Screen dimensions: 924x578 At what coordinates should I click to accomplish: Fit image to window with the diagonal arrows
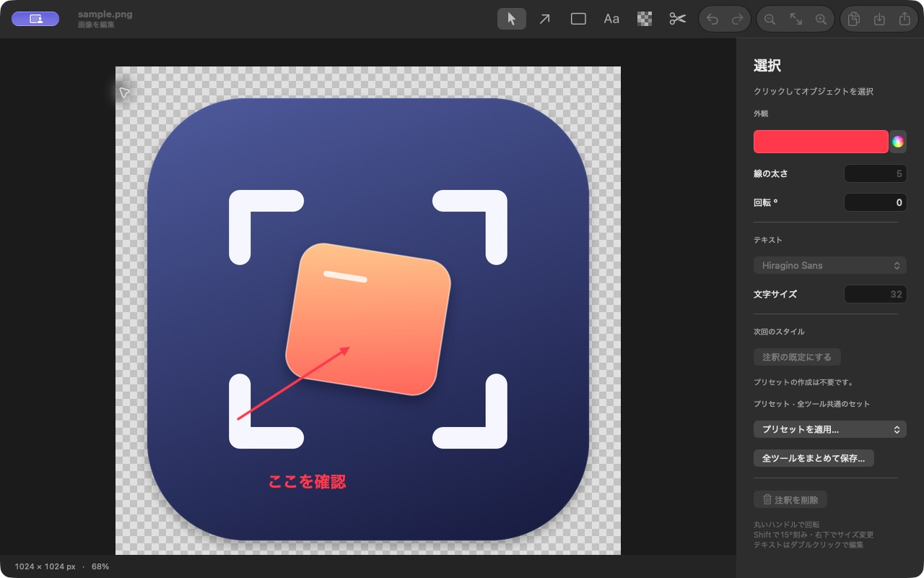tap(796, 20)
